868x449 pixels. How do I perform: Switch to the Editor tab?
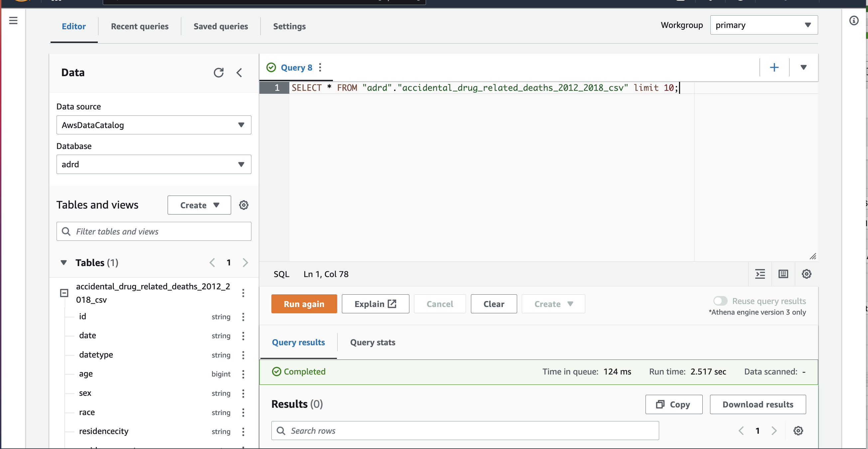[x=74, y=26]
